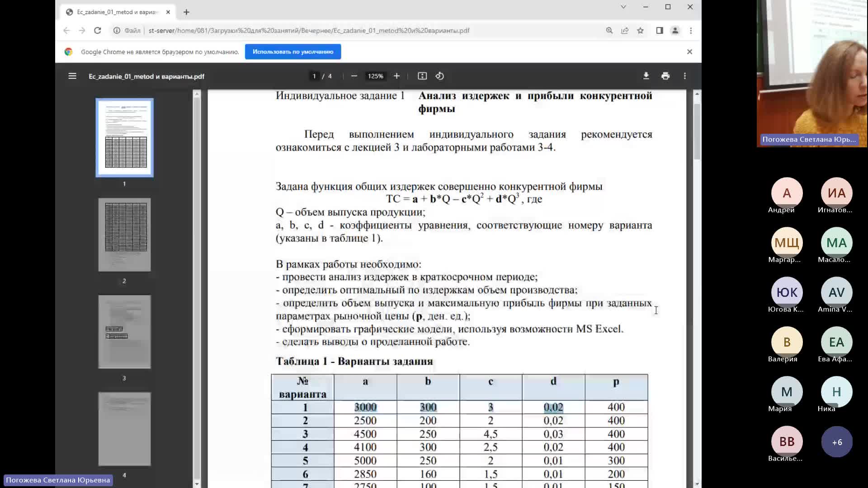The image size is (868, 488).
Task: Share this page icon in address bar
Action: (625, 30)
